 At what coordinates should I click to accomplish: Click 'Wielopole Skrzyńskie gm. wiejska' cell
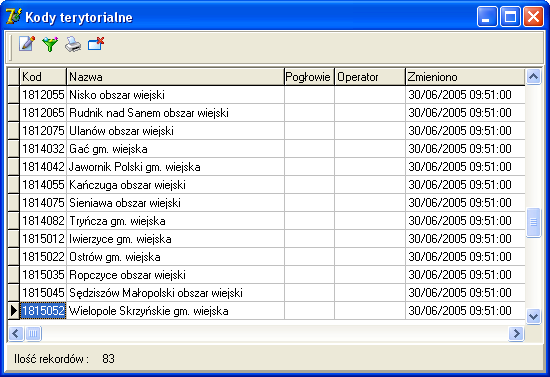pyautogui.click(x=175, y=311)
